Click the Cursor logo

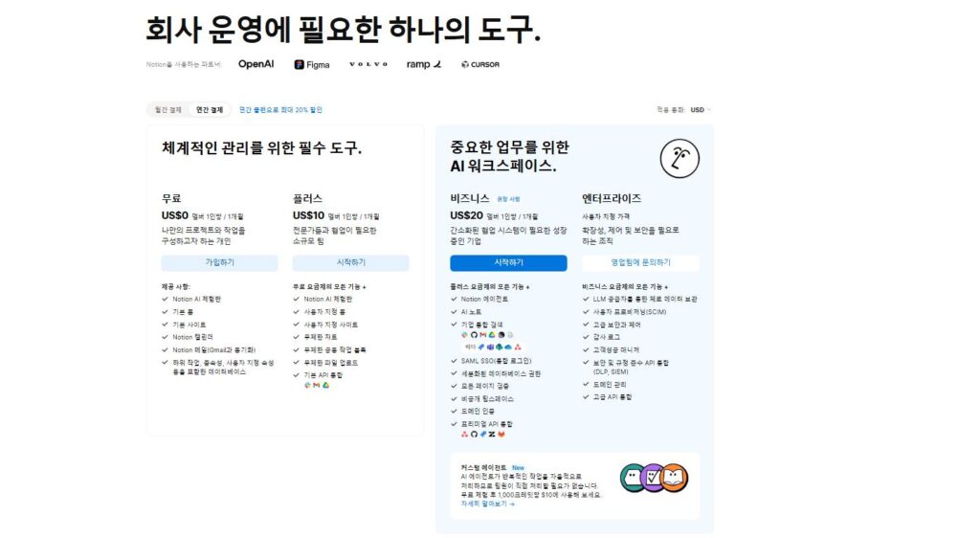pos(479,64)
